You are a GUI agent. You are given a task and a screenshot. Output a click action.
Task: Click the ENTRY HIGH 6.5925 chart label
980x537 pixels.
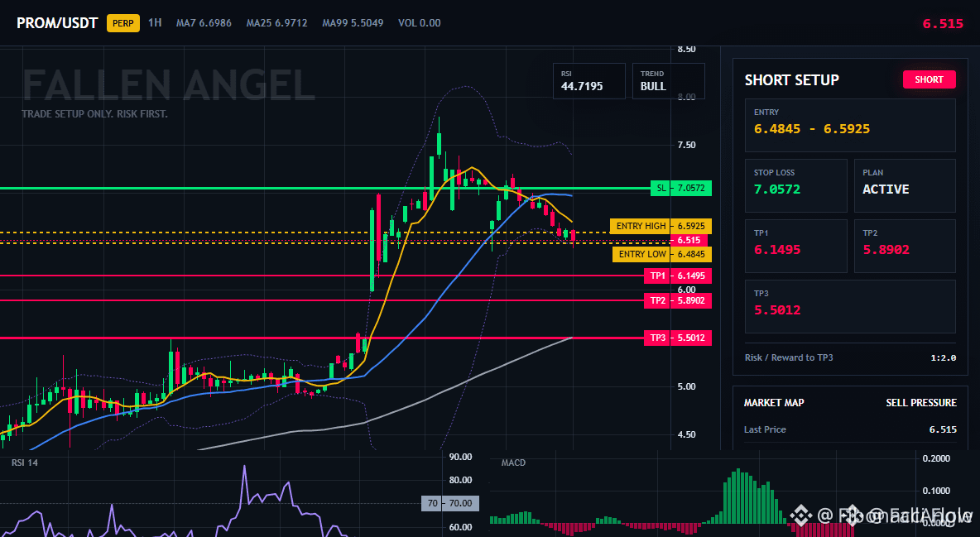pyautogui.click(x=661, y=226)
